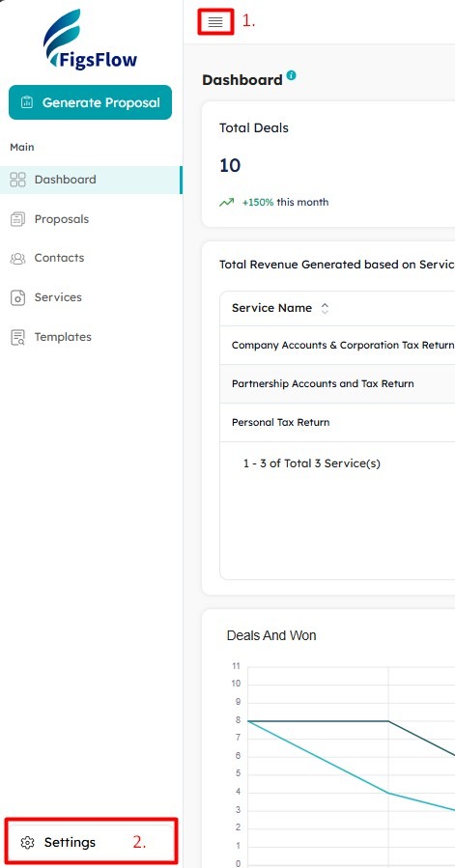Click the Dashboard grid icon in sidebar
The height and width of the screenshot is (868, 455).
[x=18, y=180]
